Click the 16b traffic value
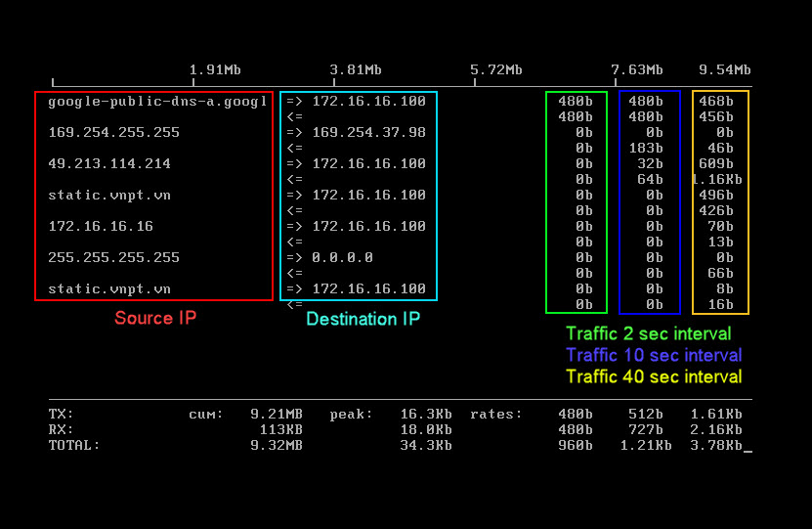 (720, 305)
